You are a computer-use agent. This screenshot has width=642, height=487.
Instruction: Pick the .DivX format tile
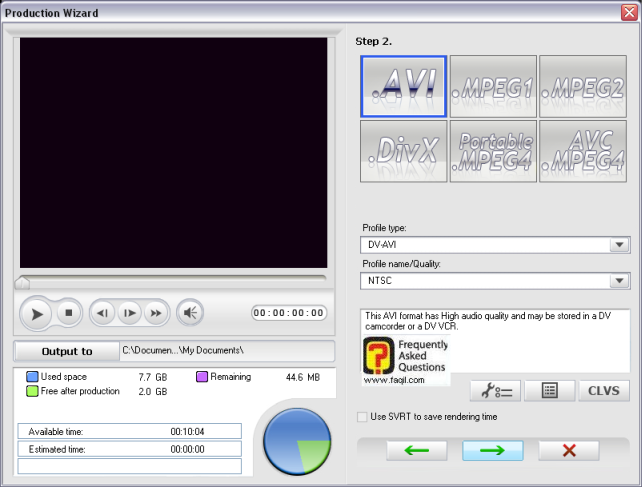(404, 151)
